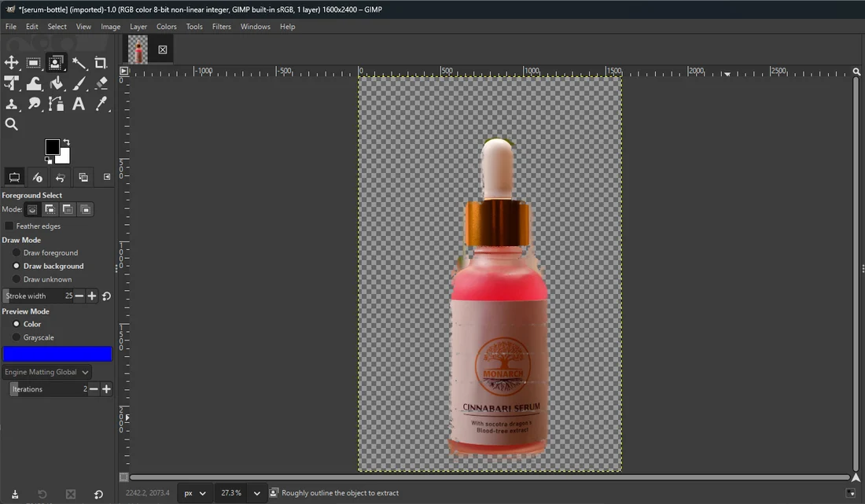Select the Eraser tool
Viewport: 865px width, 504px height.
click(101, 83)
